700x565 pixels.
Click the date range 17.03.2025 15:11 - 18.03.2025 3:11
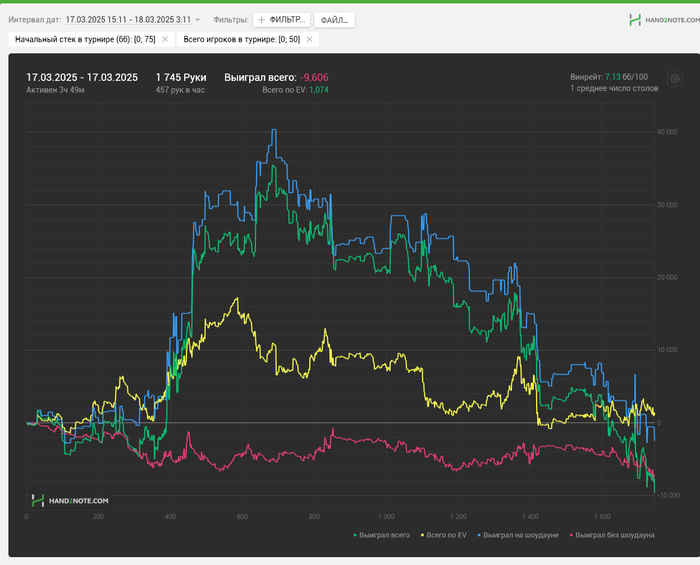pos(128,20)
